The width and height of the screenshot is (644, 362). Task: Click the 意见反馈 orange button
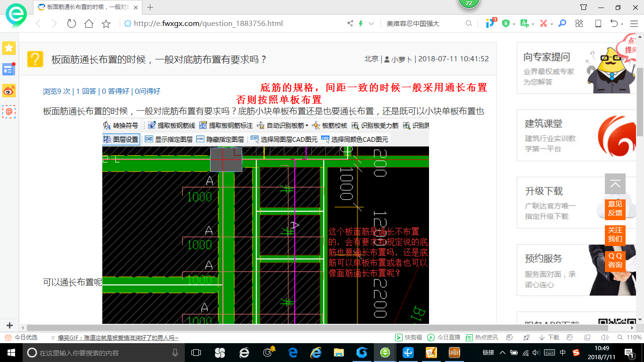pyautogui.click(x=615, y=208)
